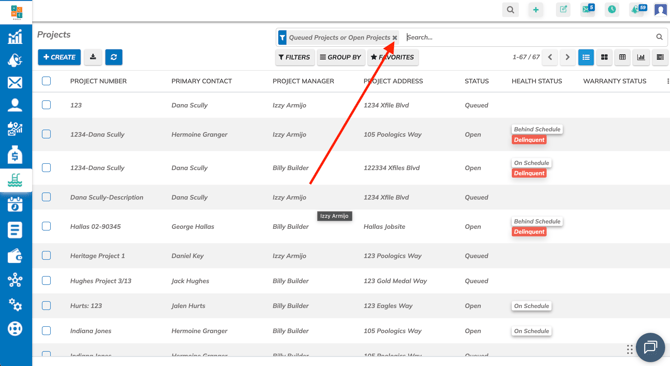This screenshot has width=670, height=366.
Task: Open the pool projects icon in sidebar
Action: point(15,180)
